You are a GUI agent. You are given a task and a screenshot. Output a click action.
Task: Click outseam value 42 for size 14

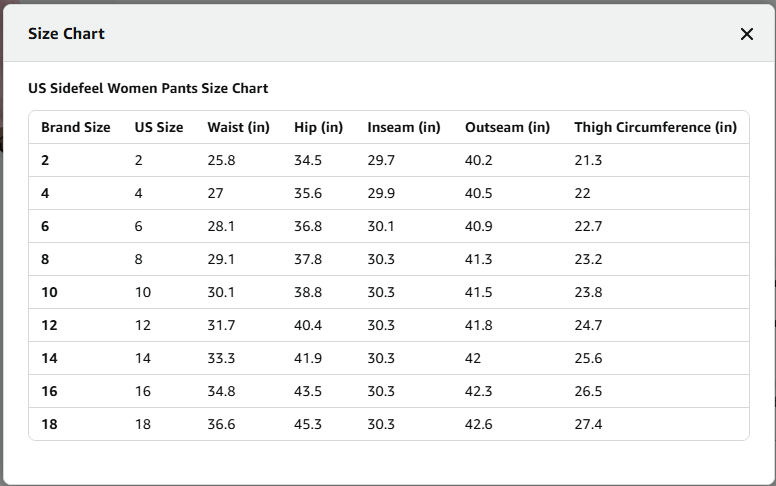(473, 358)
